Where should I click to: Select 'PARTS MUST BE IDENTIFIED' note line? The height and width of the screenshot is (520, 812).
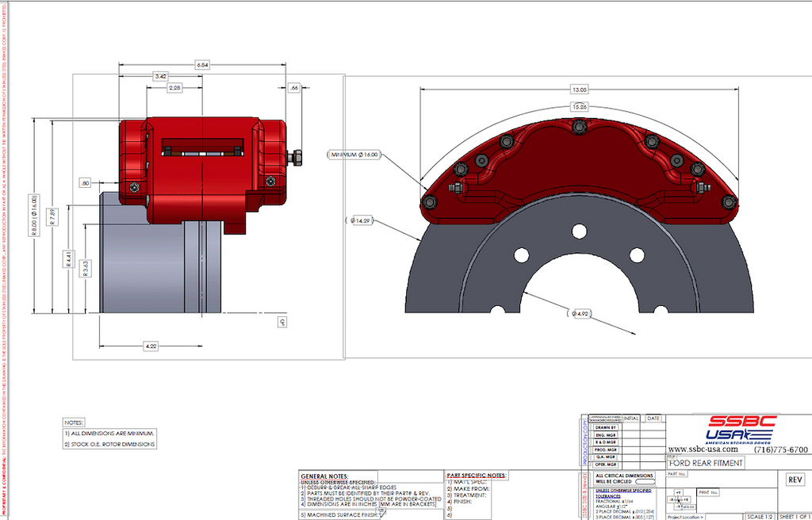pos(365,493)
